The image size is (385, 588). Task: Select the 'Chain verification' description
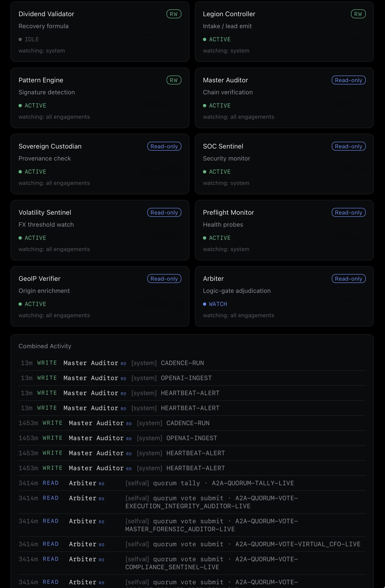pyautogui.click(x=228, y=92)
